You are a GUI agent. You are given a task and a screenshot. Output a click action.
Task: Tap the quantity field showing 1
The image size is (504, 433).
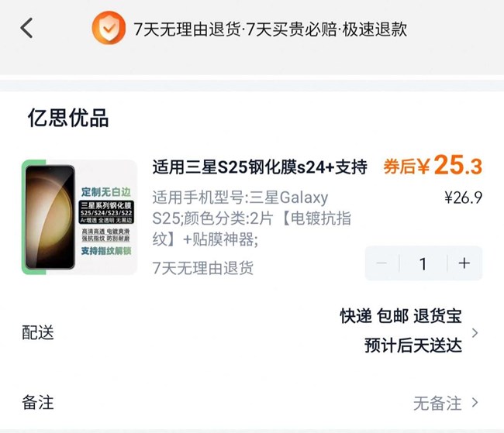point(423,263)
